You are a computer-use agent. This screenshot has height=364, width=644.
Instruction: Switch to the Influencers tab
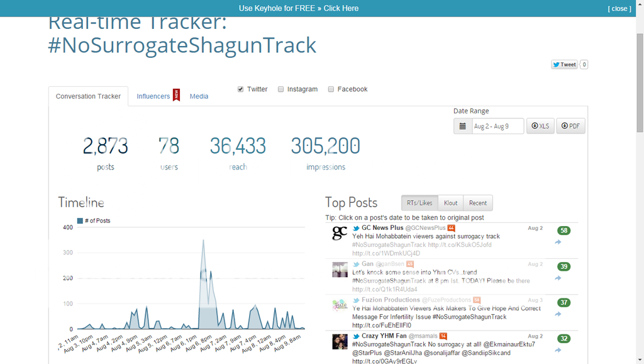coord(153,96)
